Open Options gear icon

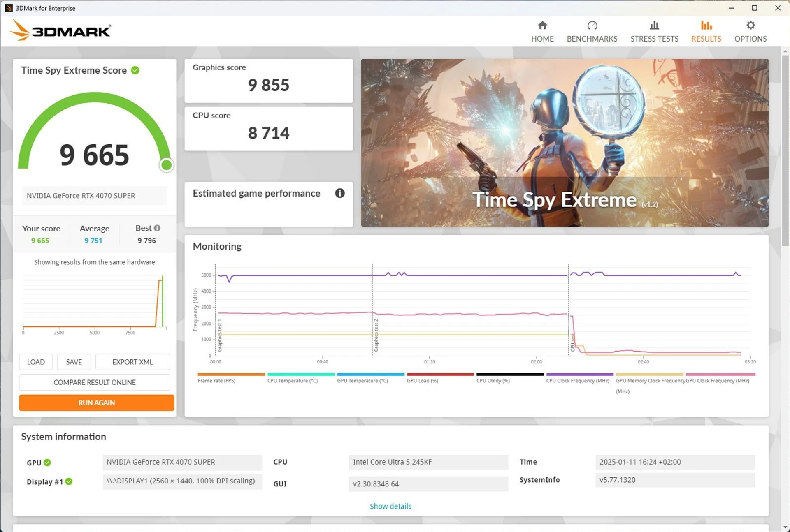point(750,25)
